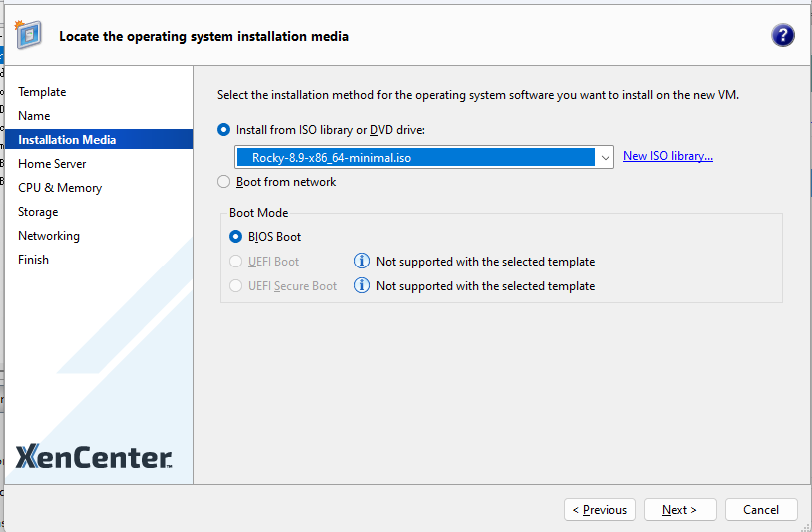Select BIOS Boot mode
812x532 pixels.
(236, 237)
